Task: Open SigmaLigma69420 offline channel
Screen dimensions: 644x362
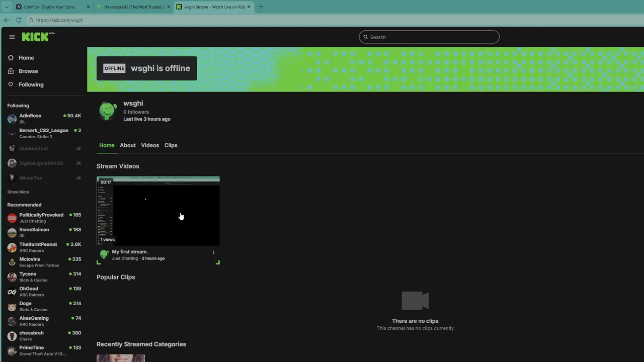Action: 44,163
